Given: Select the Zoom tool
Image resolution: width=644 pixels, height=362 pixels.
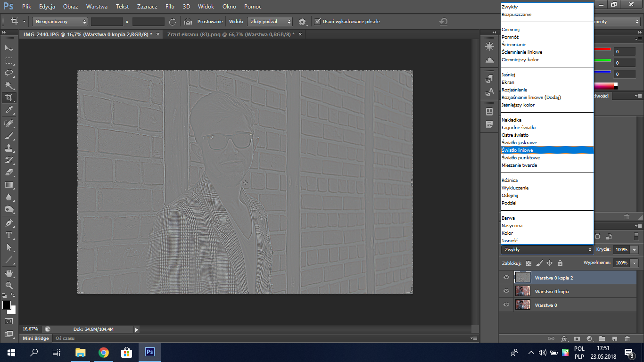Looking at the screenshot, I should pos(9,286).
